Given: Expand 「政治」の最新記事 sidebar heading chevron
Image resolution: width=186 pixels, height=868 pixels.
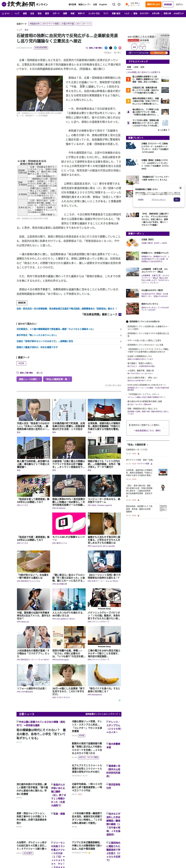Looking at the screenshot, I should [147, 445].
